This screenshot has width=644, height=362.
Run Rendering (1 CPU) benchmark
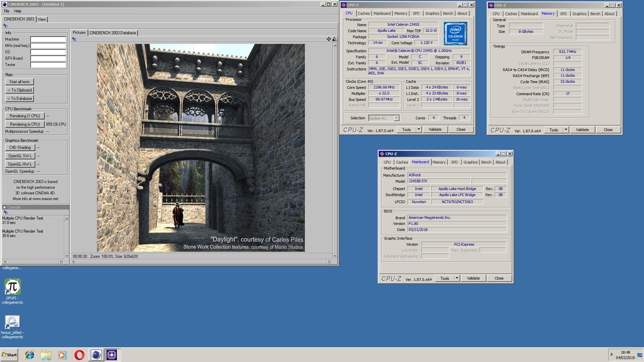(25, 116)
